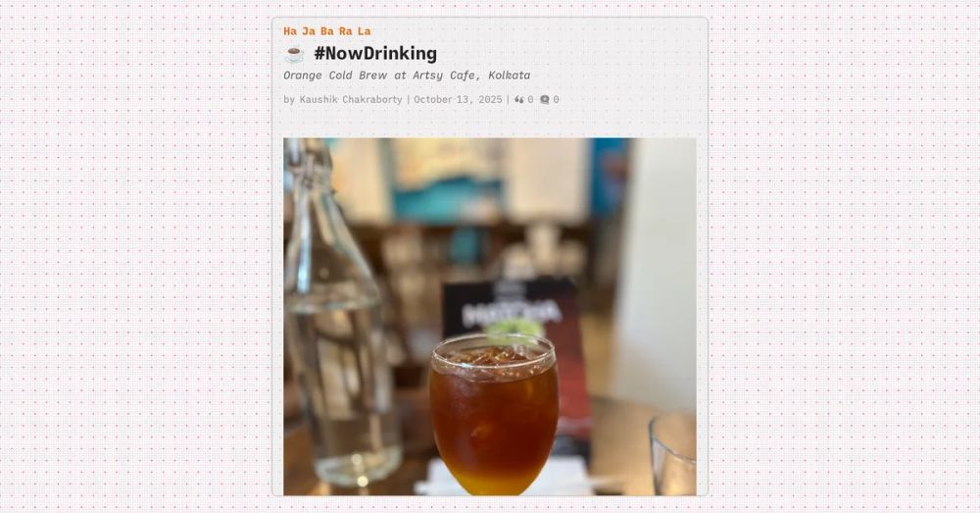The image size is (980, 513).
Task: Click the word Kolkata in the subtitle
Action: tap(510, 76)
